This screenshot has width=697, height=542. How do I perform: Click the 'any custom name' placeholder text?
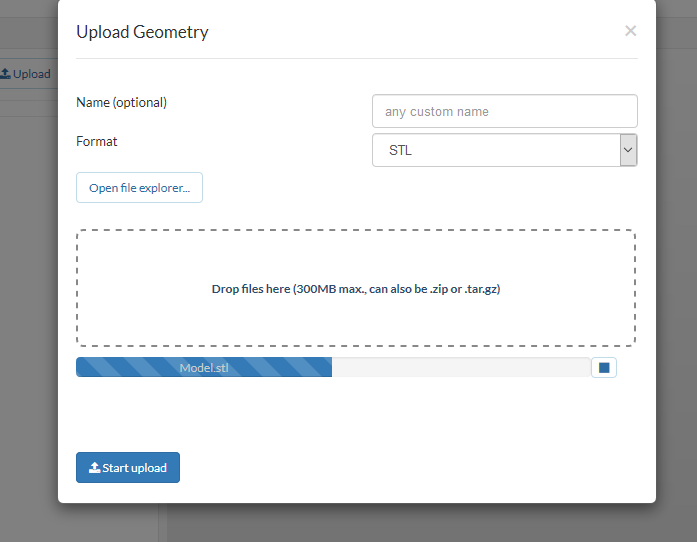pos(437,112)
